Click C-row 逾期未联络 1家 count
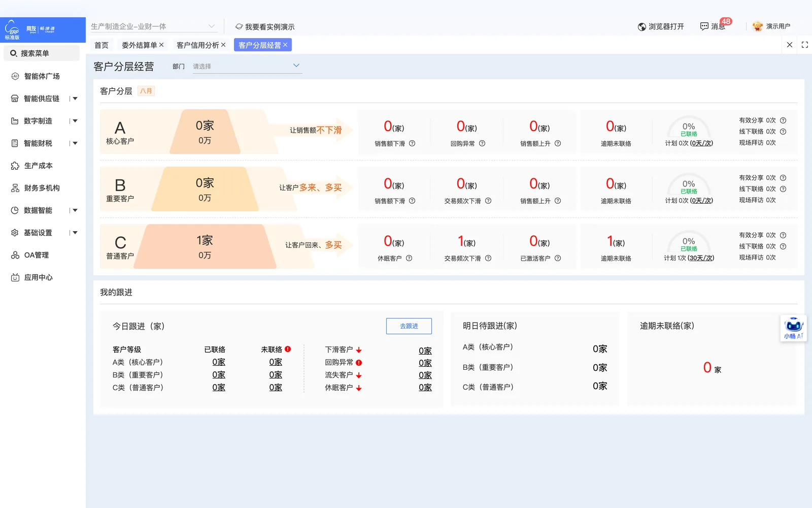 tap(616, 241)
